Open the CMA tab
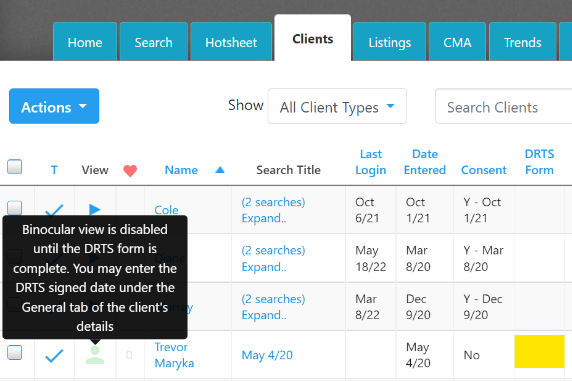This screenshot has height=381, width=572. 457,42
